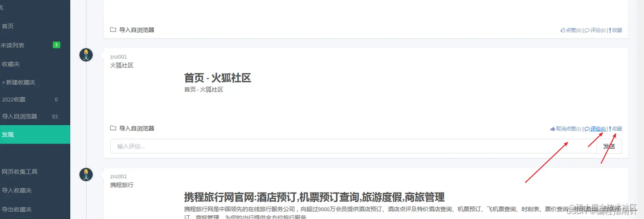
Task: Click the 取消点赞 thumbs-up icon on 火狐社区 post
Action: [x=552, y=129]
